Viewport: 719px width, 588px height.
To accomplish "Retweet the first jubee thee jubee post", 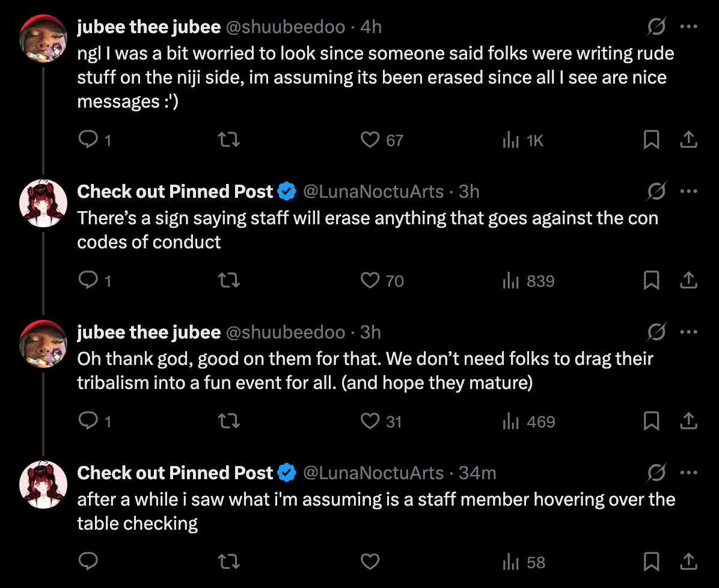I will 229,140.
